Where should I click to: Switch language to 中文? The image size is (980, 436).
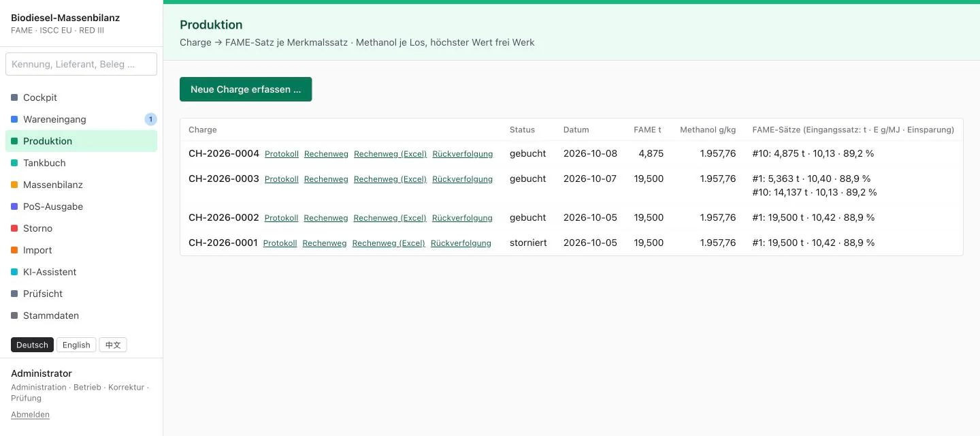point(113,345)
